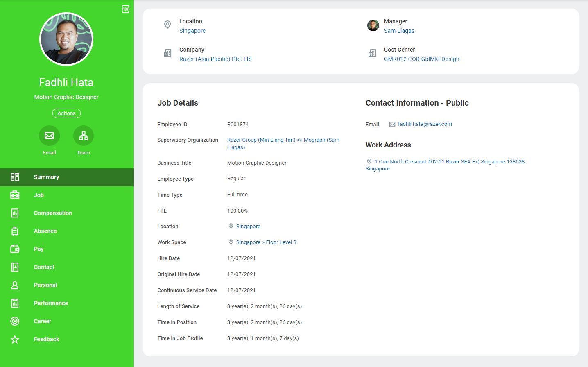The height and width of the screenshot is (367, 588).
Task: Click the Summary grid icon
Action: click(x=15, y=177)
